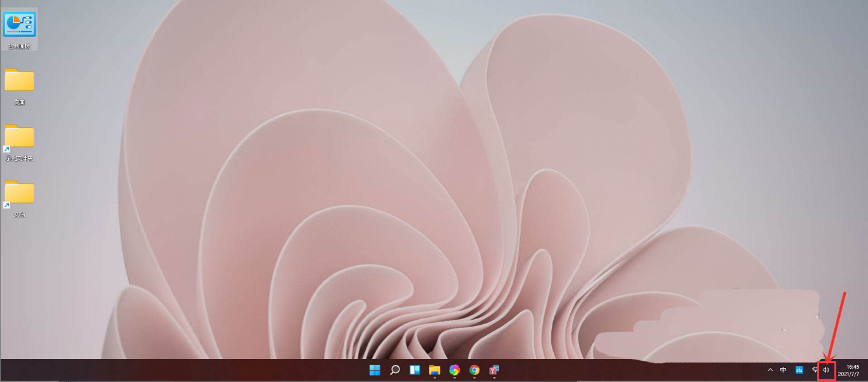The height and width of the screenshot is (382, 868).
Task: Launch File Explorer from the taskbar
Action: [434, 370]
